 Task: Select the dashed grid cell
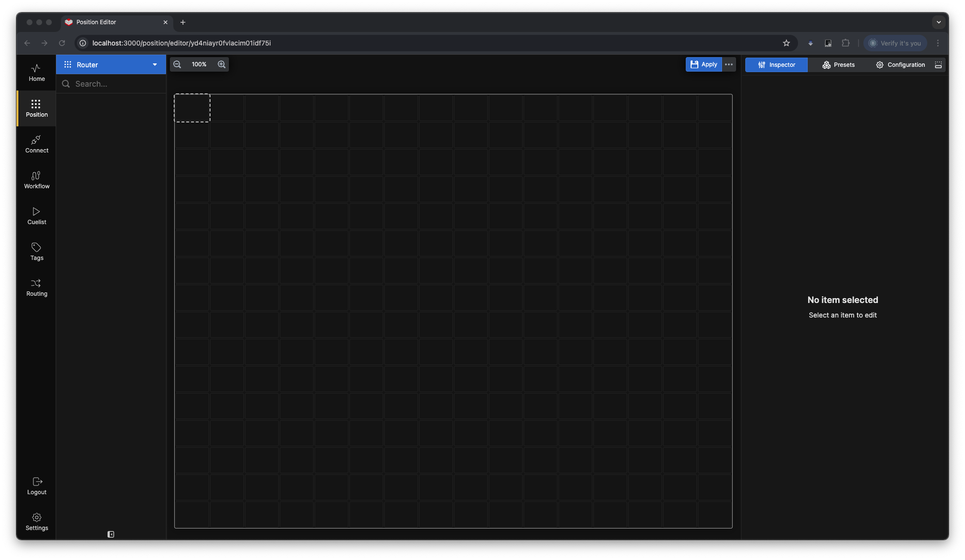pos(192,108)
